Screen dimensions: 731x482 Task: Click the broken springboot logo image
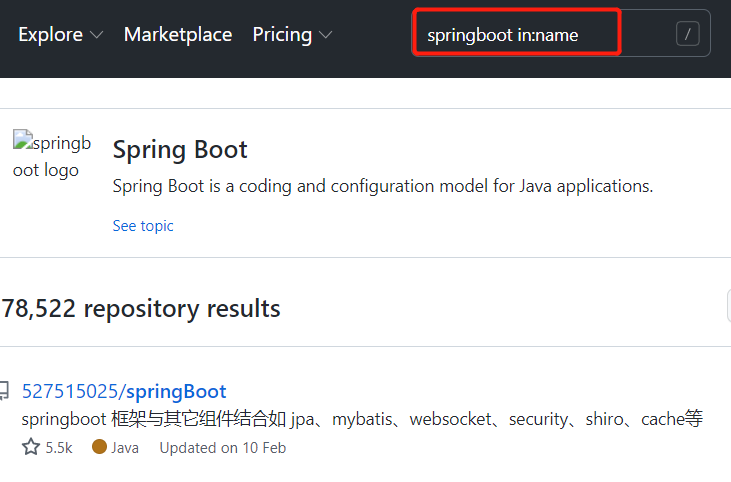point(52,156)
